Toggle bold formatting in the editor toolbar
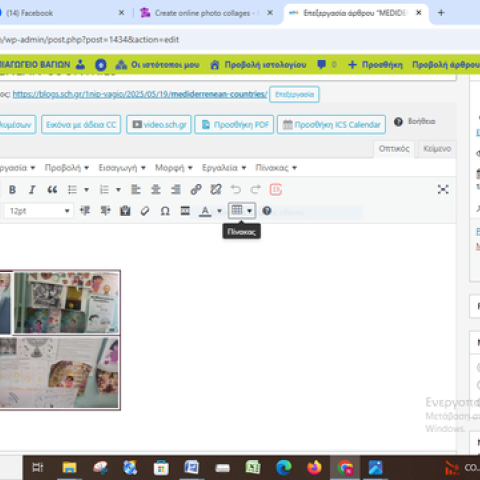This screenshot has height=480, width=480. [12, 190]
